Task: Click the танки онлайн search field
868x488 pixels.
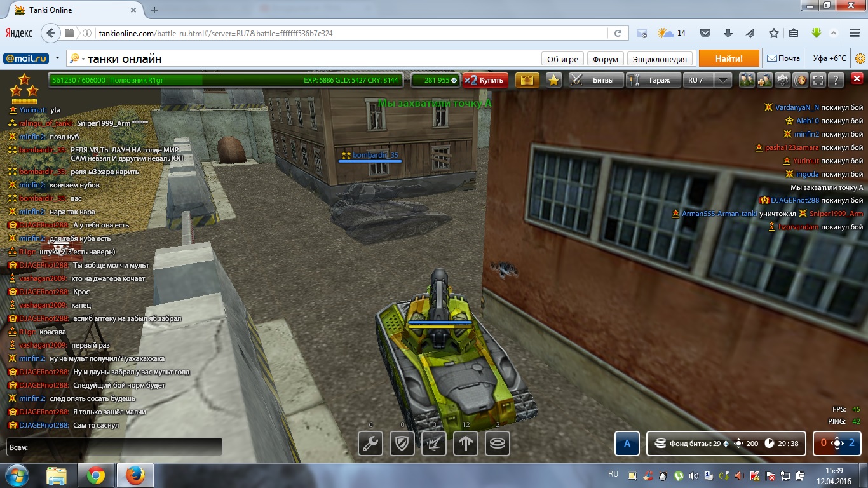Action: point(311,58)
